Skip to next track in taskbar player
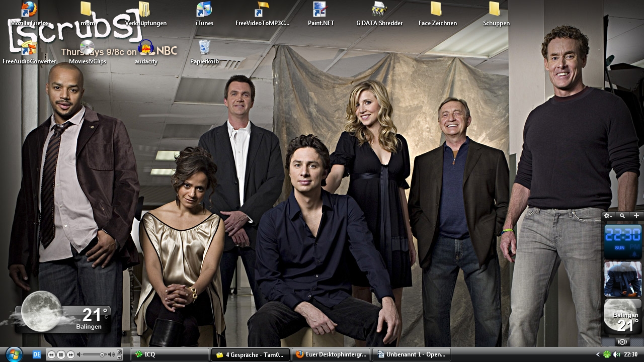The image size is (644, 362). tap(71, 354)
